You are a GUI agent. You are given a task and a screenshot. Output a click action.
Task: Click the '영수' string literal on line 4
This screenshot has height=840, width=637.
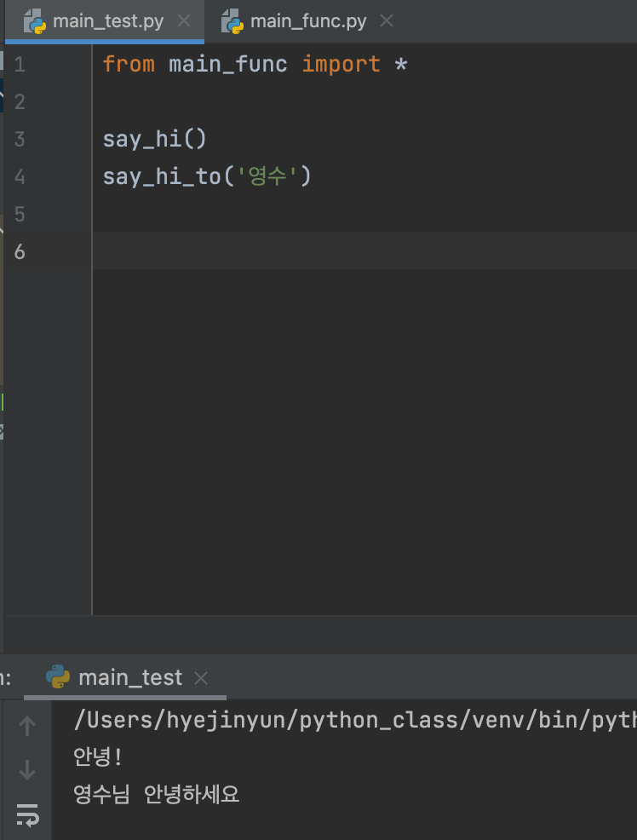pos(267,176)
